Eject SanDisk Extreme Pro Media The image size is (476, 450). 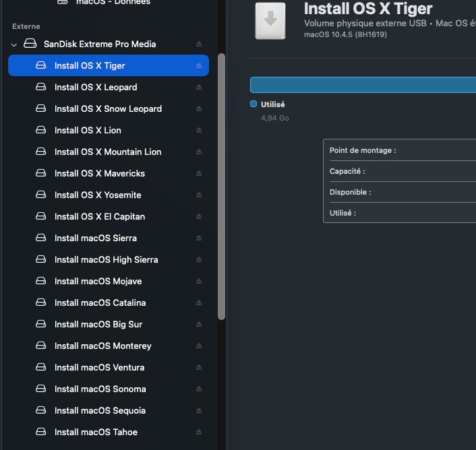coord(199,44)
